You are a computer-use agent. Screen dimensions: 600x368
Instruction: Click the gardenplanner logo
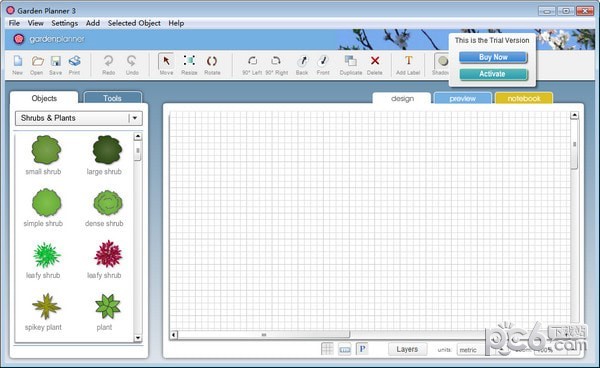(x=49, y=39)
